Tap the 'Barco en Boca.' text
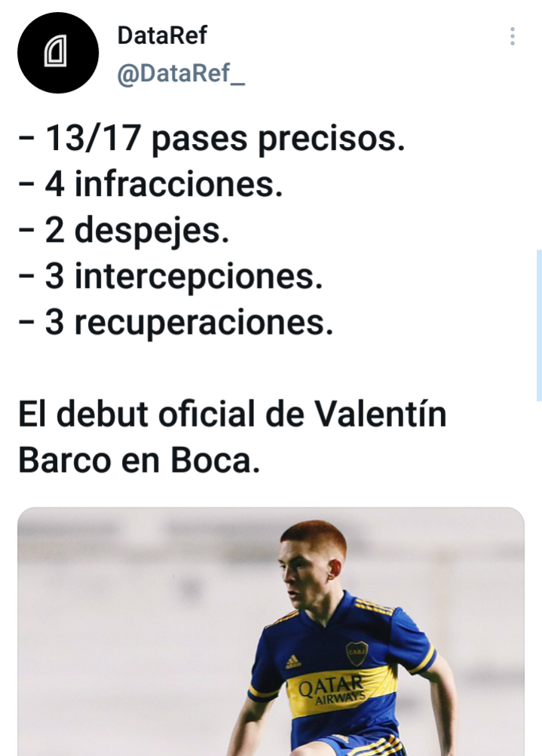The height and width of the screenshot is (756, 542). [139, 460]
